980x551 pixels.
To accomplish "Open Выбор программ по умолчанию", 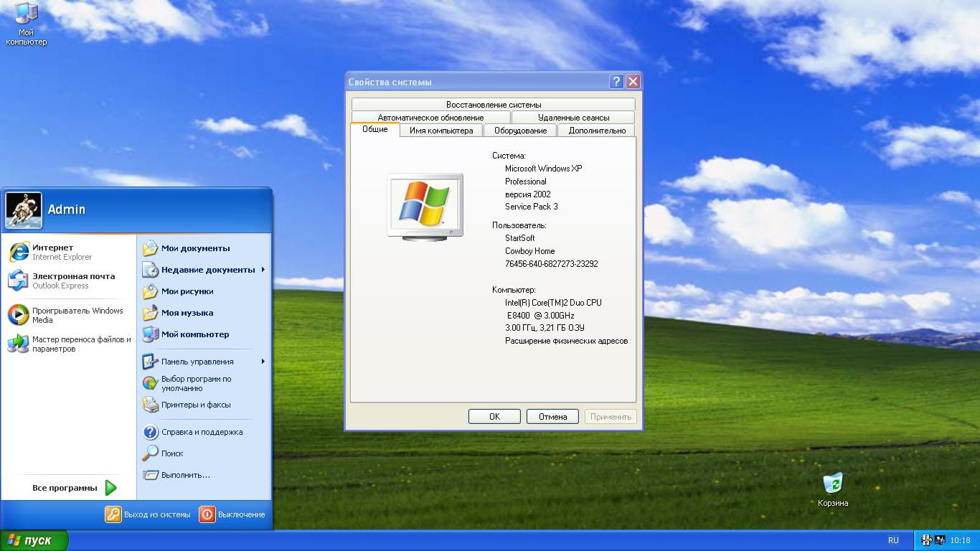I will [187, 383].
